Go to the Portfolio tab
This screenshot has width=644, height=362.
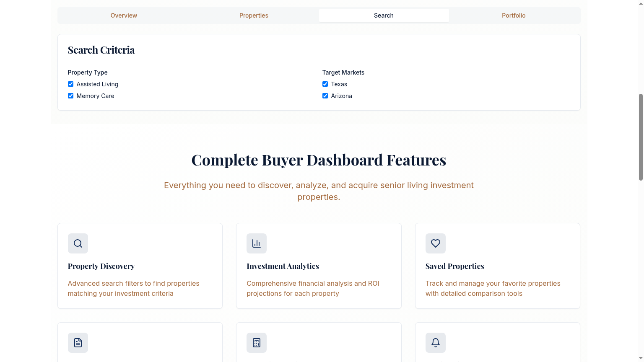point(514,16)
